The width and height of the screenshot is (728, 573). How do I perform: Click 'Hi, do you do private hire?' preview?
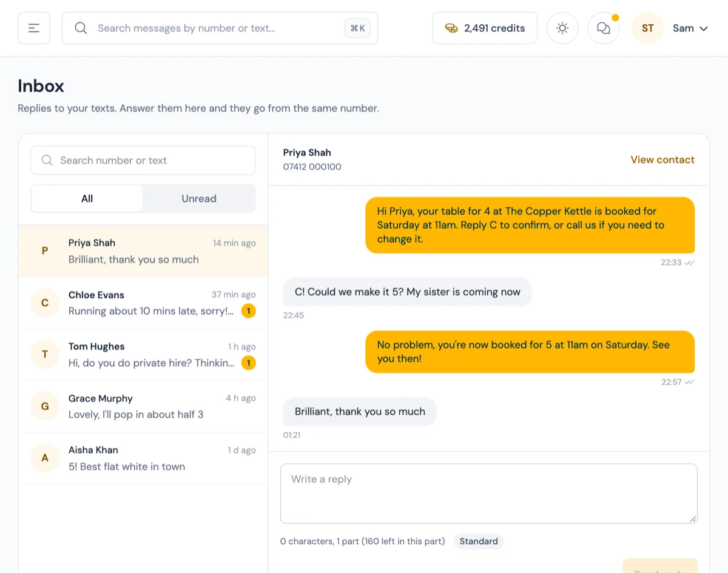[x=151, y=363]
